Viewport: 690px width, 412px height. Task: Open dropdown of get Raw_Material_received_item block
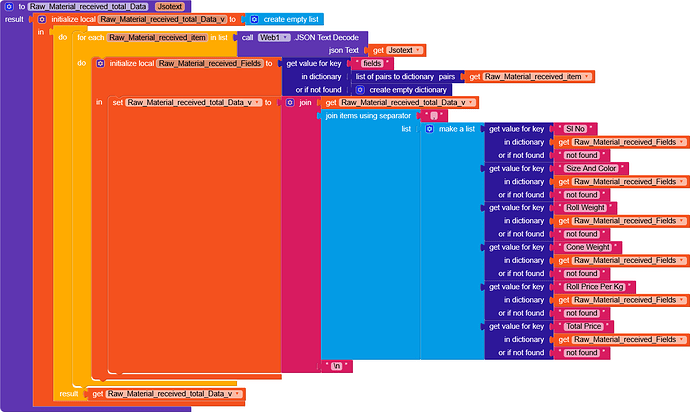pyautogui.click(x=587, y=77)
